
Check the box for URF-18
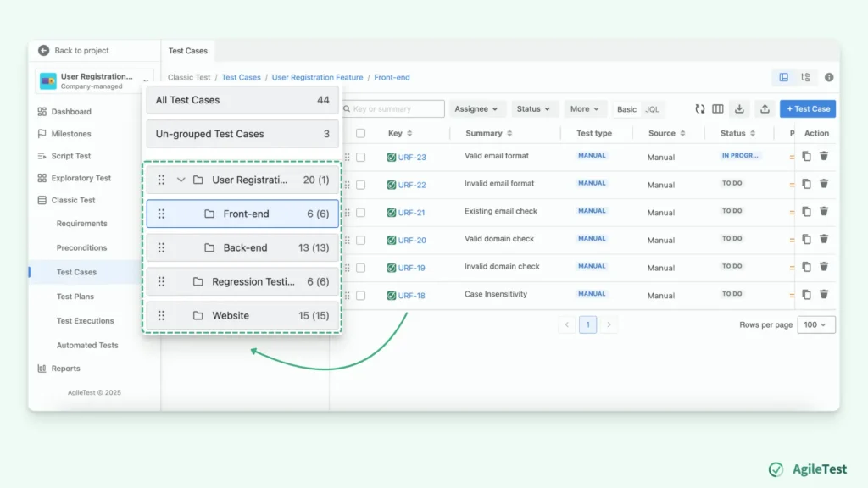(x=360, y=296)
